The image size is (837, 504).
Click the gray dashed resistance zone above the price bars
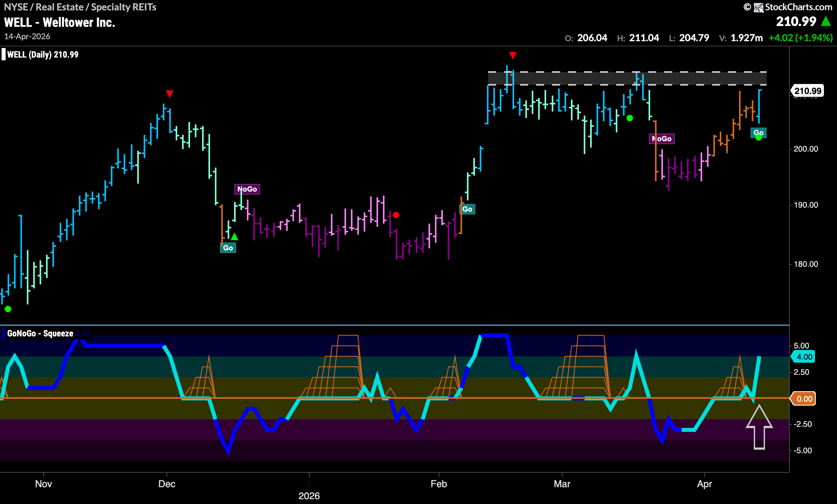coord(627,78)
